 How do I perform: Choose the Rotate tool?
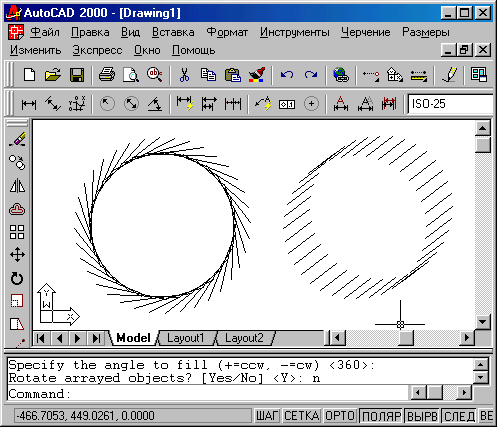(x=17, y=278)
